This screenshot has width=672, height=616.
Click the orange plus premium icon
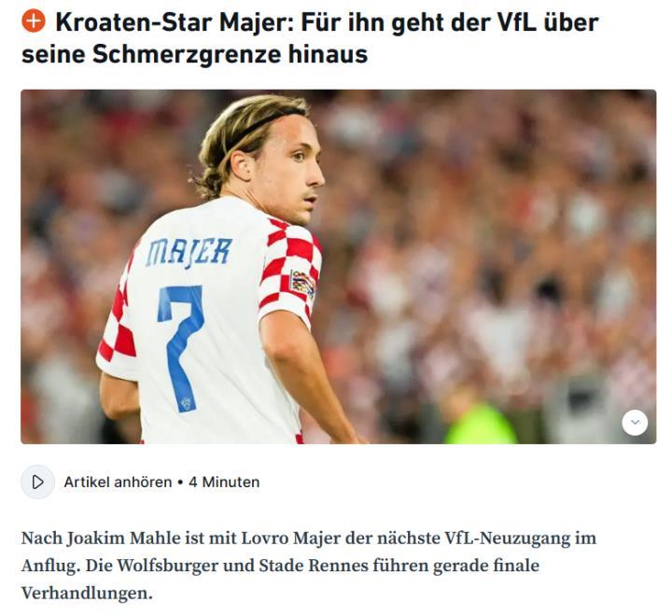pyautogui.click(x=34, y=21)
